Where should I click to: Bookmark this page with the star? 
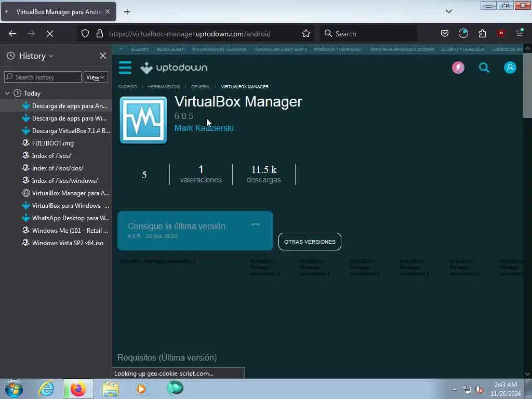click(305, 34)
